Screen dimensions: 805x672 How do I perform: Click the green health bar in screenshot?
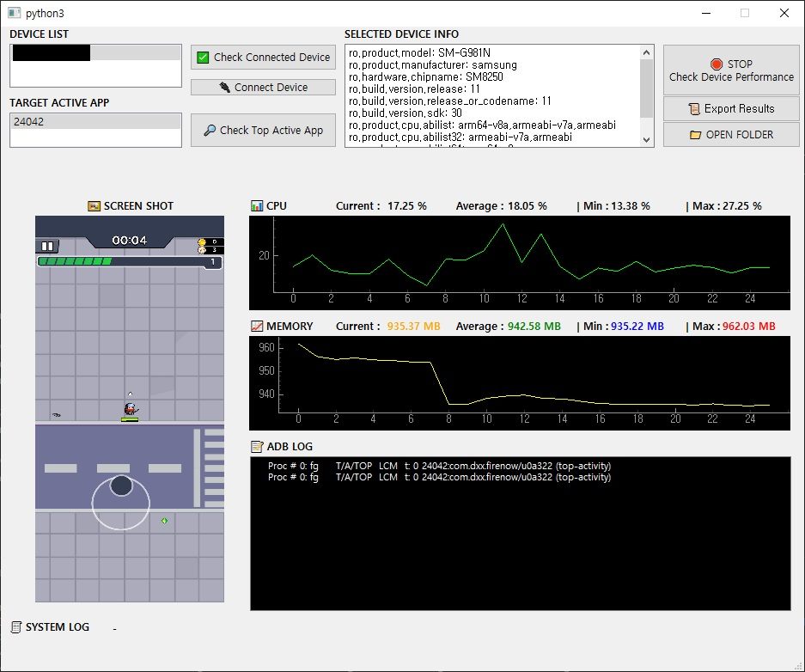pyautogui.click(x=75, y=261)
